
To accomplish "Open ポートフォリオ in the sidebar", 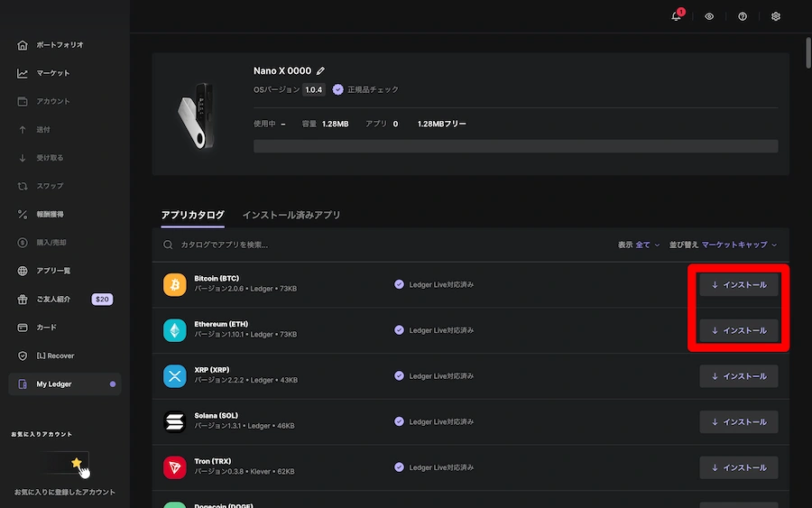I will pos(60,45).
